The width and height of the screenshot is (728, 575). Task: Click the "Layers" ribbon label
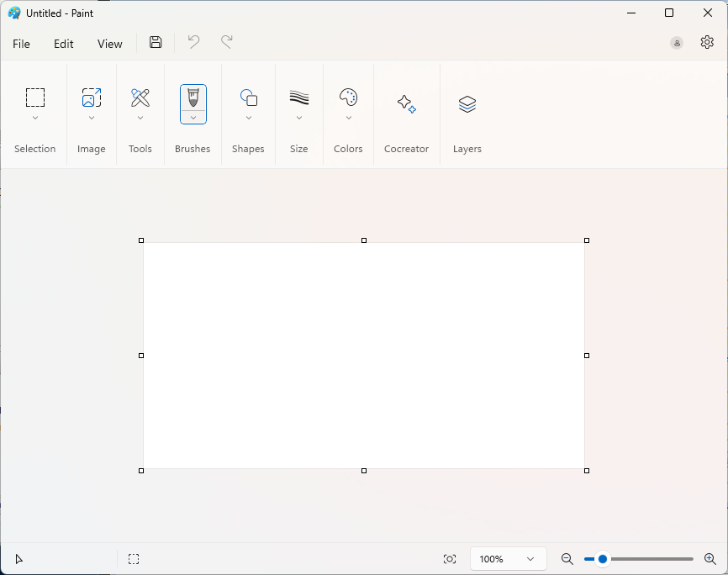(x=467, y=149)
